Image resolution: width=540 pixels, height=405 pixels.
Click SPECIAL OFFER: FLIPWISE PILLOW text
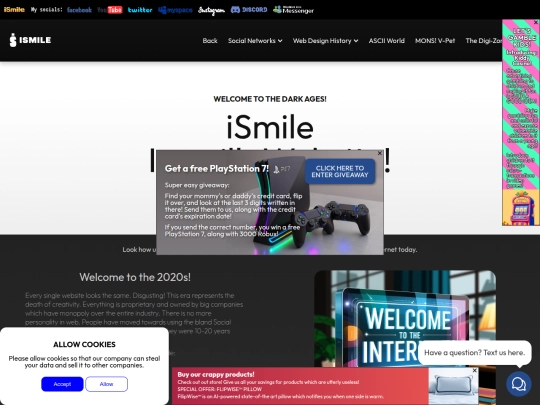220,389
